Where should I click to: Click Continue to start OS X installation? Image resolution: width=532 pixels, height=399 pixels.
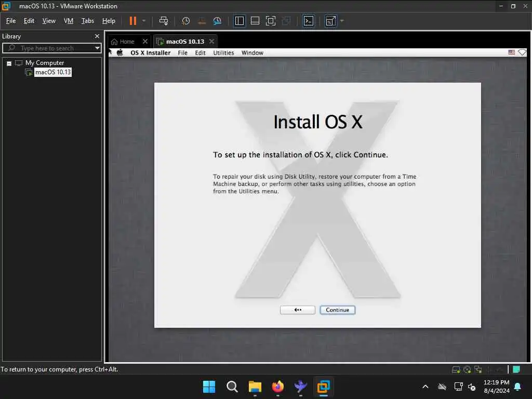pyautogui.click(x=337, y=310)
